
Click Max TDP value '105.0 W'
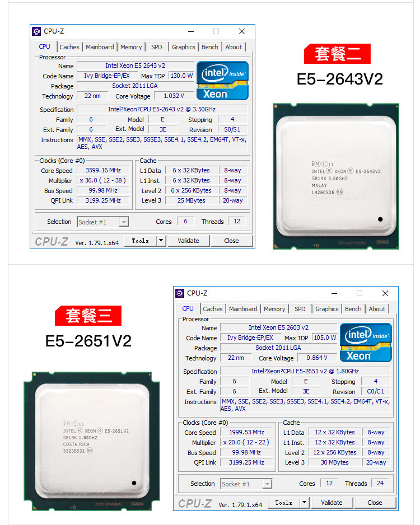(325, 337)
